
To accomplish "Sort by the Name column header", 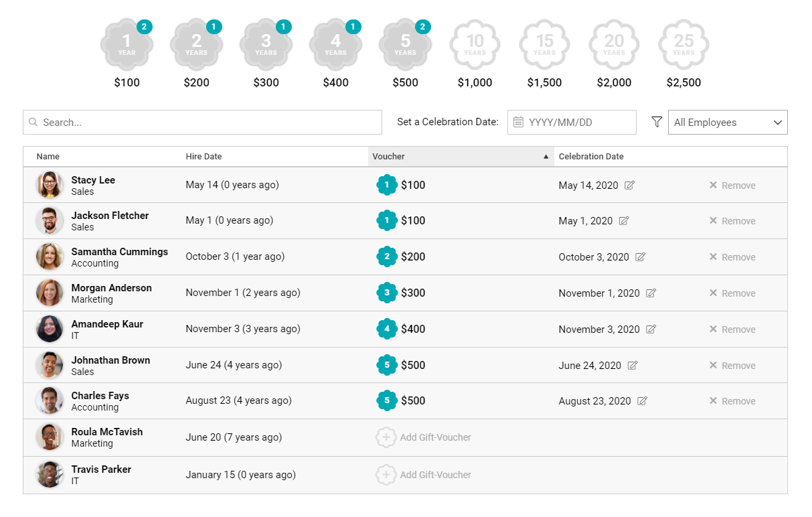I will coord(48,157).
